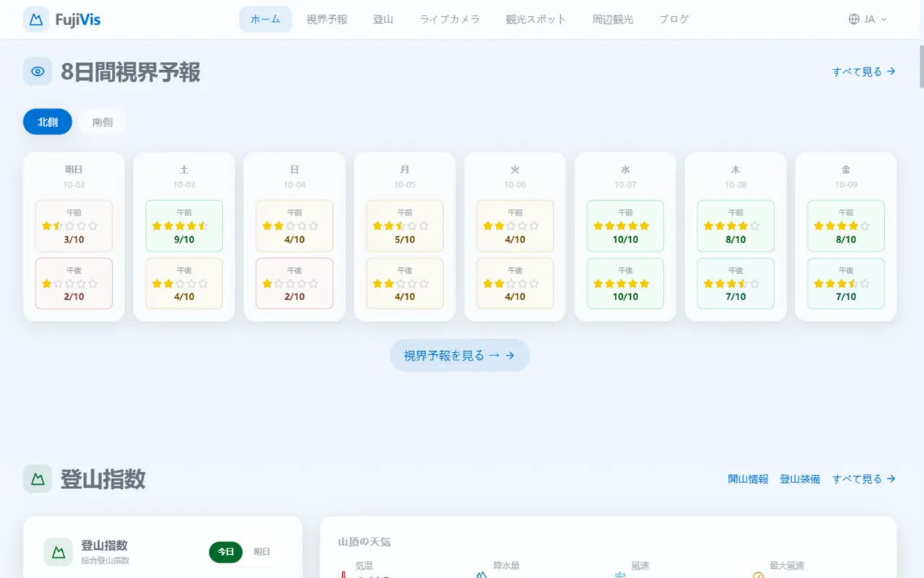Screen dimensions: 924x578
Task: Open the 視界予報 nav item
Action: [x=327, y=20]
